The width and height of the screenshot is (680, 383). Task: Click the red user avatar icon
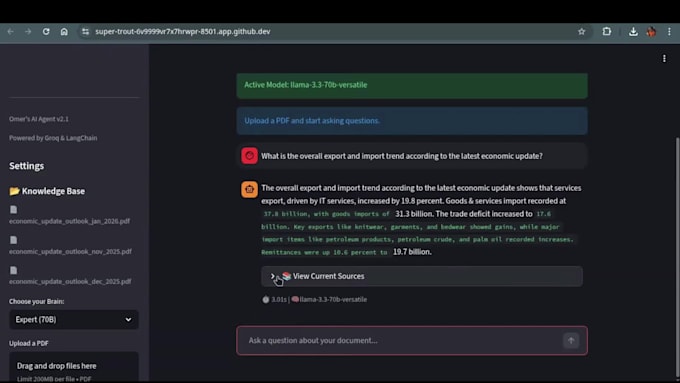coord(249,156)
